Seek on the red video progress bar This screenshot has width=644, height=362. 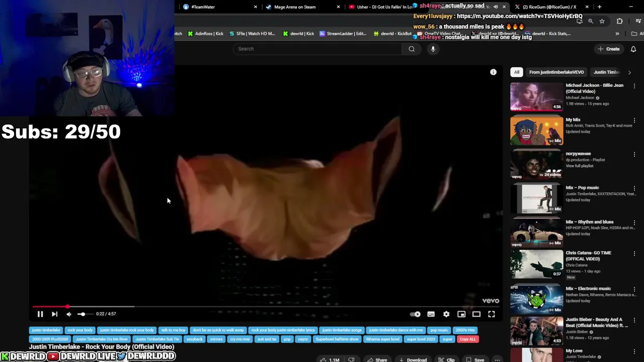(x=266, y=306)
